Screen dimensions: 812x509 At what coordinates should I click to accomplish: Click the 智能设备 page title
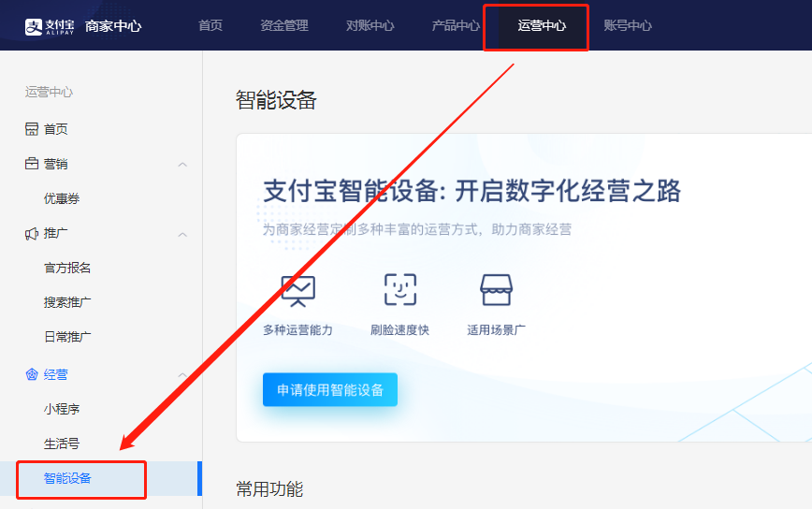point(276,100)
